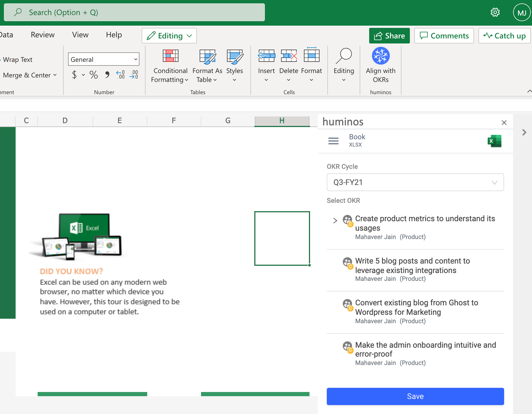The height and width of the screenshot is (414, 532).
Task: Open the MJ account avatar
Action: tap(521, 13)
